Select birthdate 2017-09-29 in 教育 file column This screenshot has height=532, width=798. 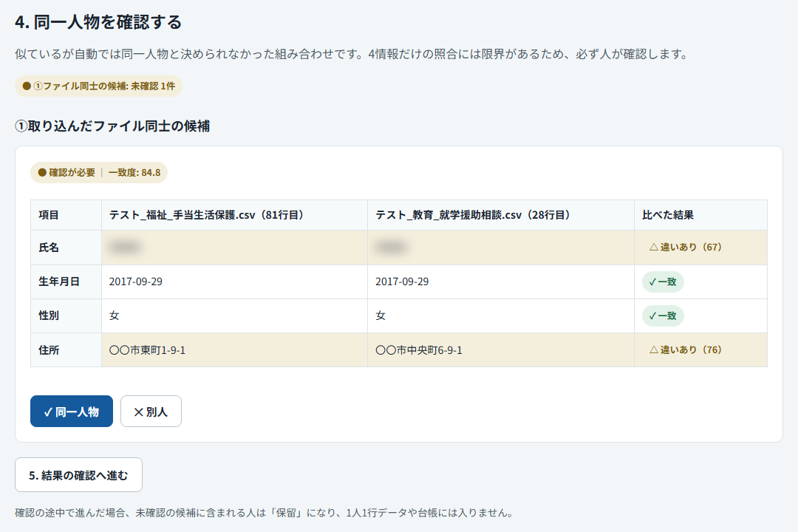point(402,282)
